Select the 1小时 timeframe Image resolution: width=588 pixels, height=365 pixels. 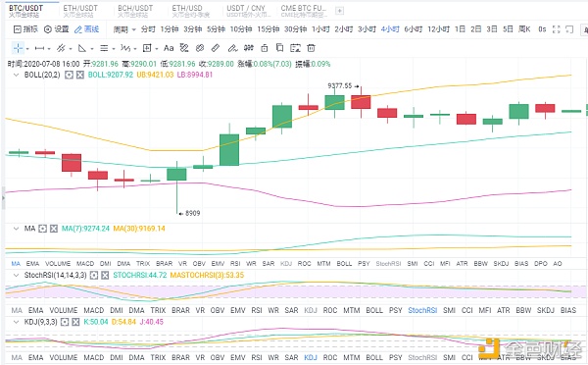[320, 29]
